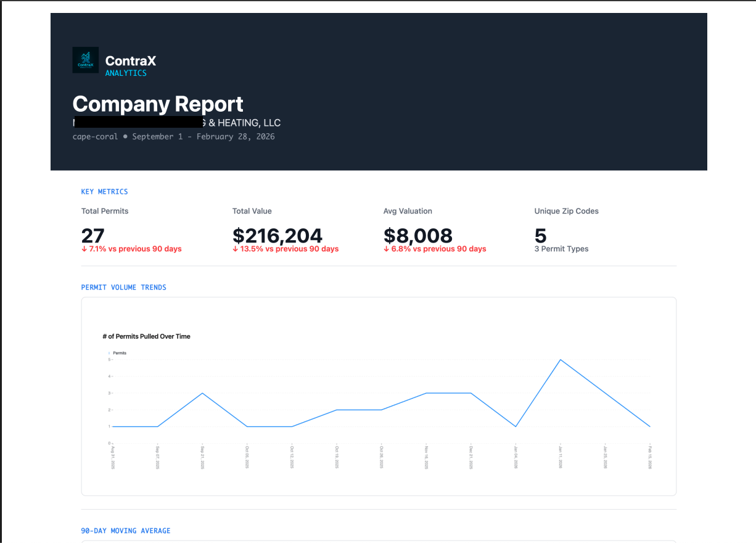
Task: Click the PERMIT VOLUME TRENDS section label
Action: point(124,288)
